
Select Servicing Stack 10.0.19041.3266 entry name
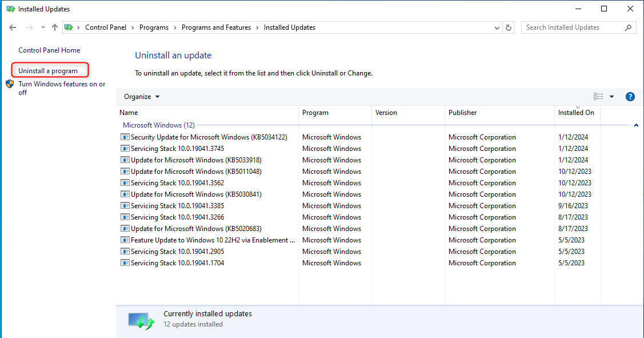point(177,217)
